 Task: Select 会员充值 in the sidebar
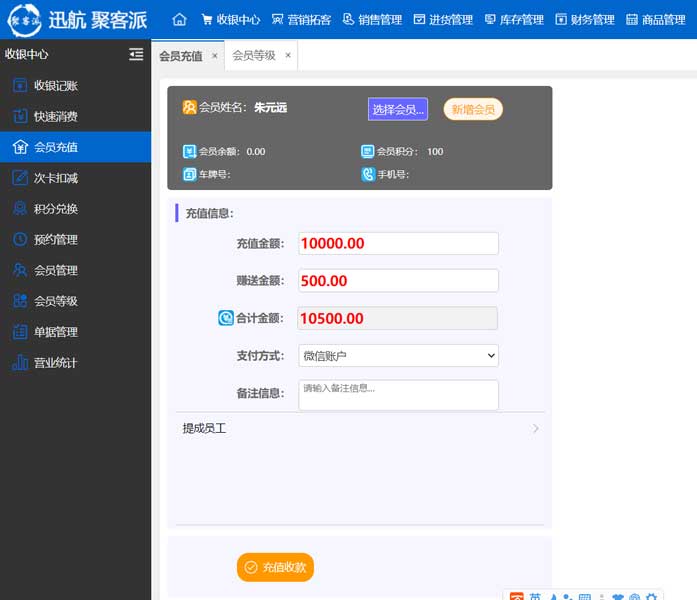click(x=76, y=147)
